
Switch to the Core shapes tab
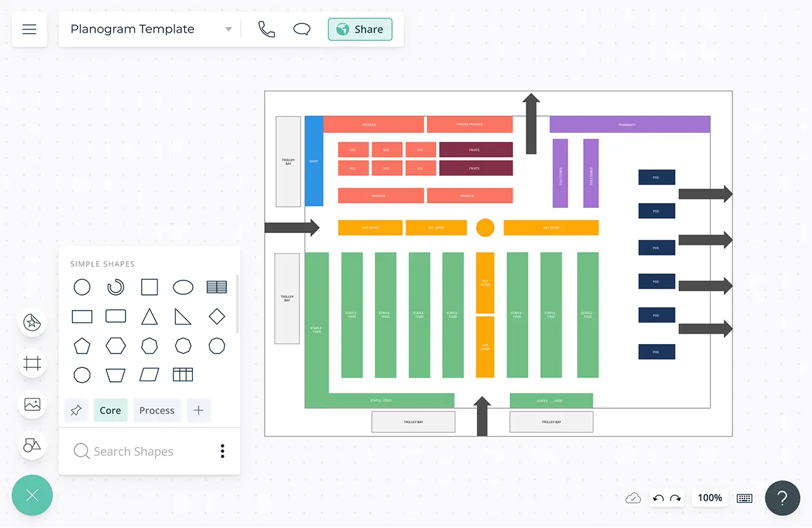point(110,410)
